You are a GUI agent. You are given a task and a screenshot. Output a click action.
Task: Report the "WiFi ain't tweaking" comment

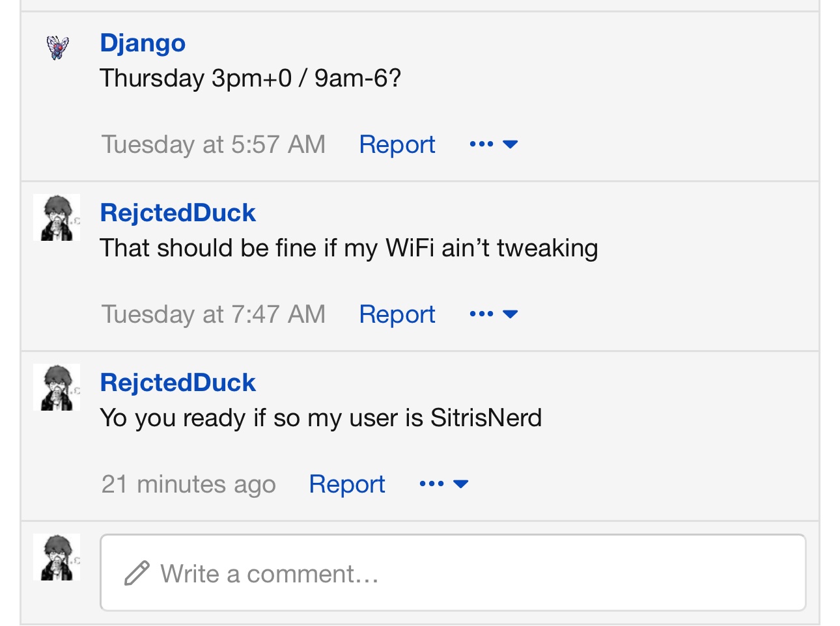coord(397,314)
